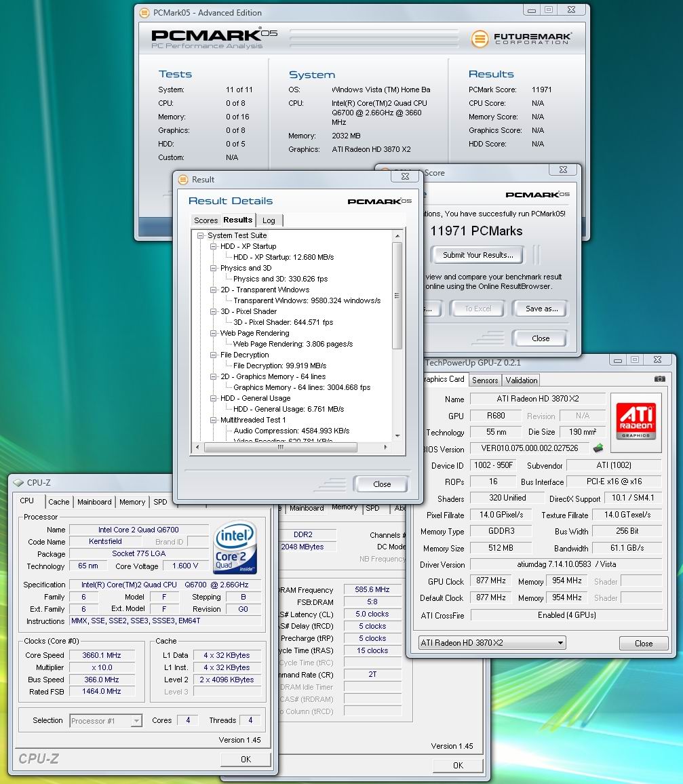This screenshot has height=784, width=683.
Task: Click the ATI Radeon logo in GPU-Z
Action: pos(636,422)
